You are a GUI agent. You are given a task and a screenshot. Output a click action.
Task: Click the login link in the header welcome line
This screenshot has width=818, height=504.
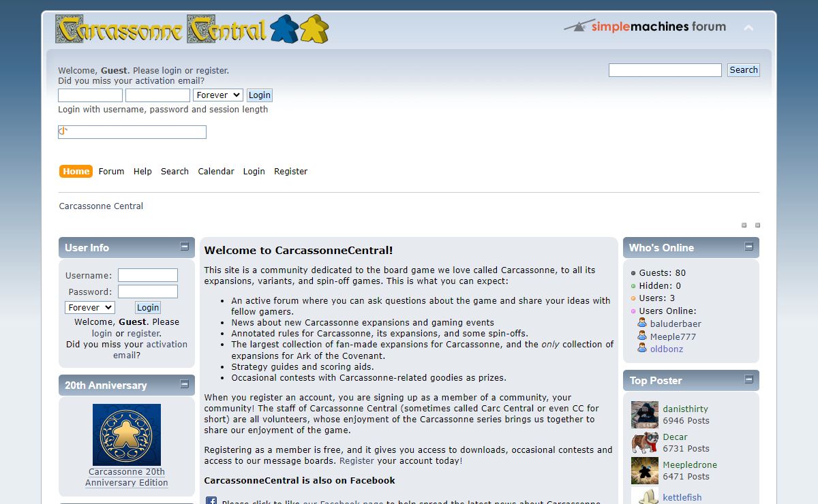172,71
